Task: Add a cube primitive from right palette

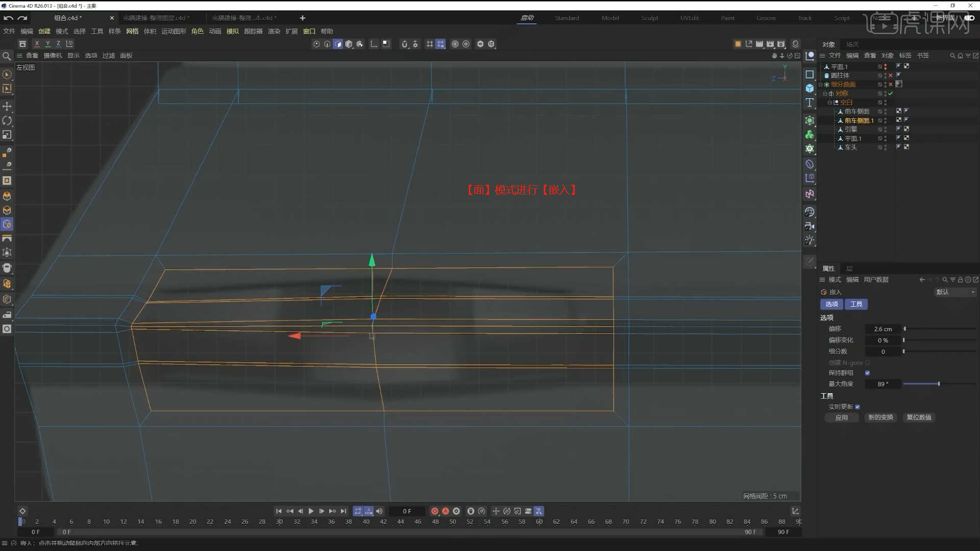Action: (810, 88)
